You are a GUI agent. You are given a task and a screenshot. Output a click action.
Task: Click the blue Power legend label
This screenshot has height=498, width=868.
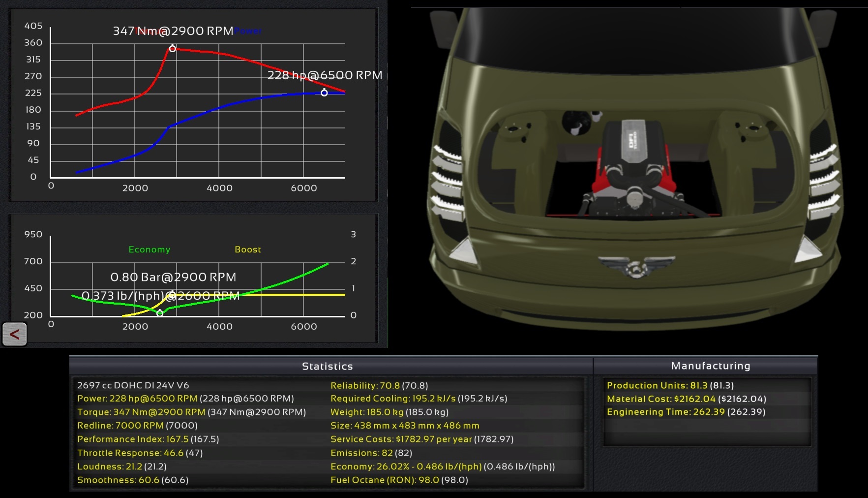tap(248, 31)
